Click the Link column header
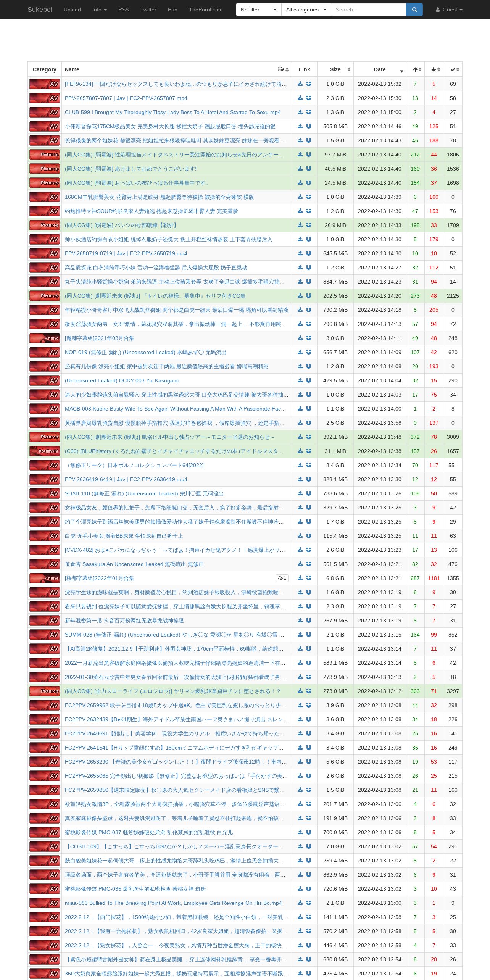Image resolution: width=490 pixels, height=980 pixels. pyautogui.click(x=305, y=69)
